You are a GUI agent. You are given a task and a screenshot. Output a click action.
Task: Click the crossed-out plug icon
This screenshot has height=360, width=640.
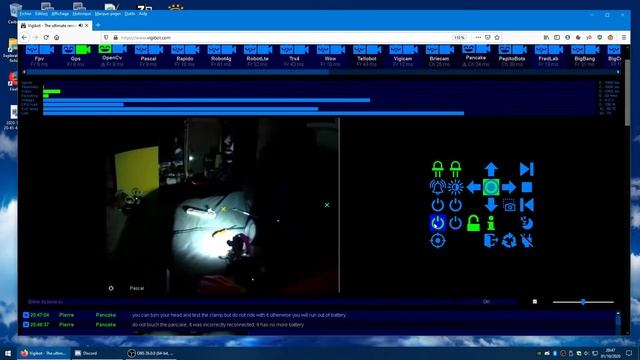527,241
